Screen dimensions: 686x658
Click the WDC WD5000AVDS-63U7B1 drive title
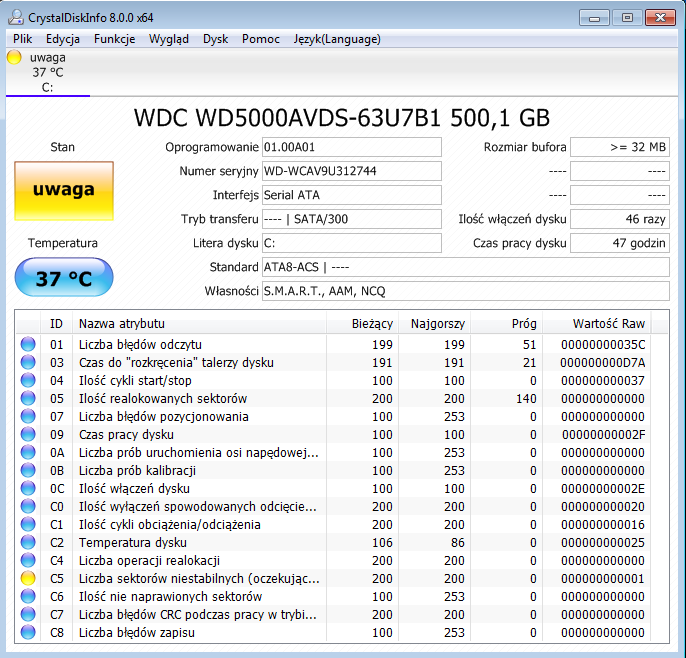click(342, 117)
